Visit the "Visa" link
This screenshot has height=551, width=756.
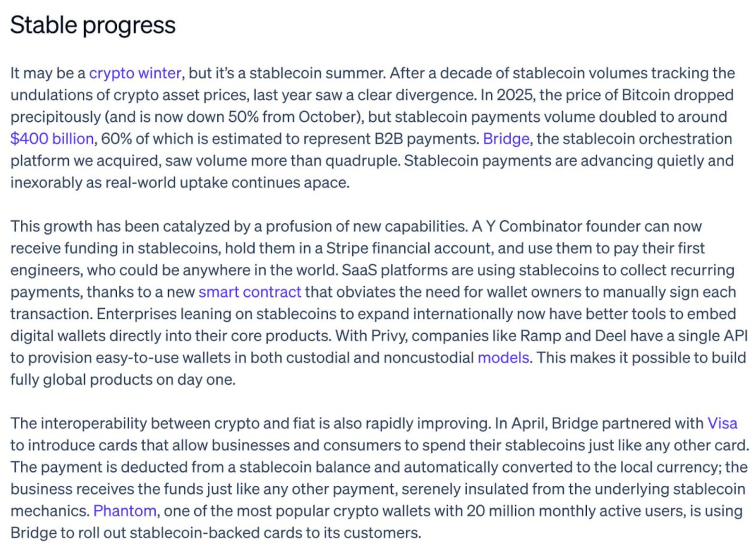point(722,424)
